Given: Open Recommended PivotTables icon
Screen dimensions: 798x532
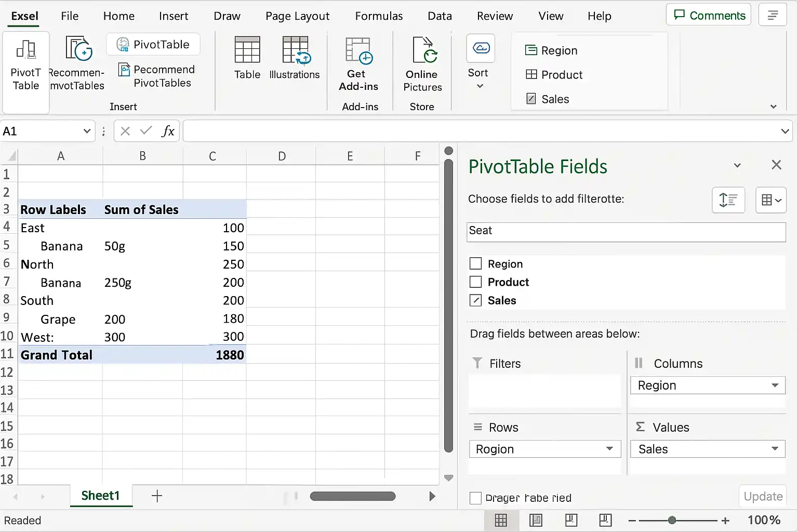Looking at the screenshot, I should click(78, 48).
